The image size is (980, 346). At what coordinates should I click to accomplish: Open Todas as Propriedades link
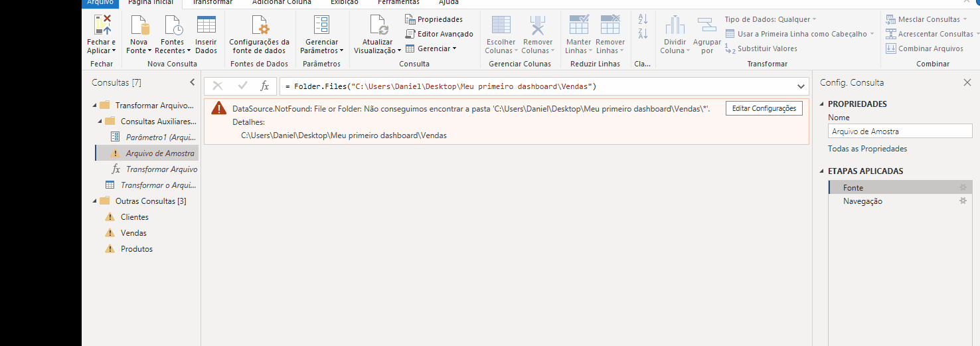[867, 149]
